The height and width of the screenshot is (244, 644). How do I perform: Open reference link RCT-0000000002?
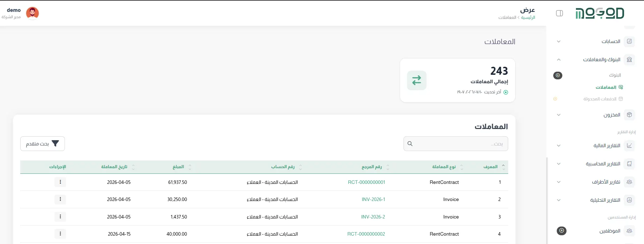pyautogui.click(x=366, y=234)
